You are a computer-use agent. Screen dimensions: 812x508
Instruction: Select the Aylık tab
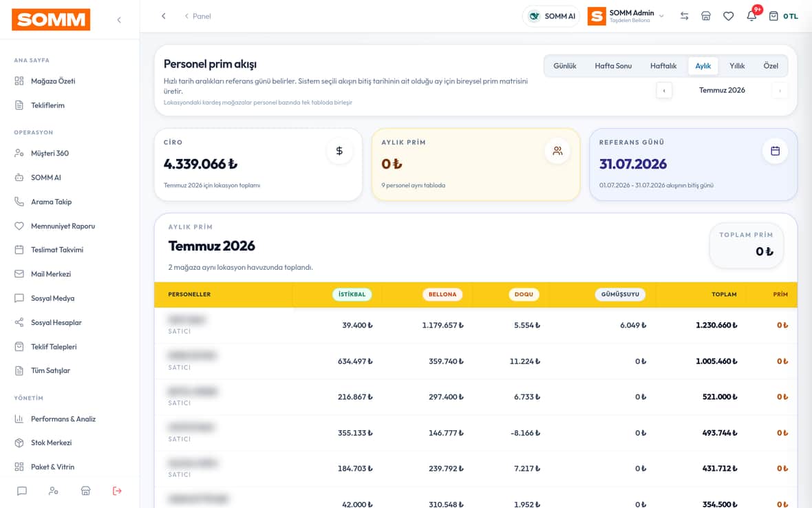[703, 66]
